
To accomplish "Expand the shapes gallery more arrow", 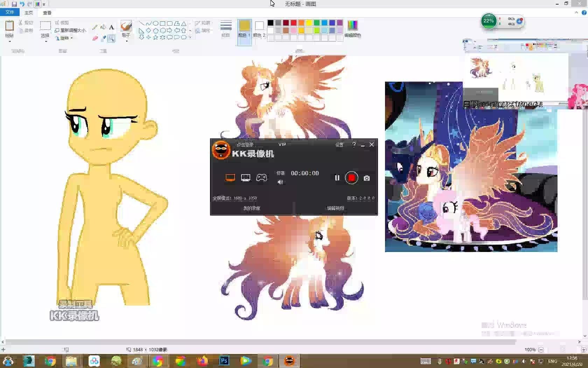I will pyautogui.click(x=190, y=37).
